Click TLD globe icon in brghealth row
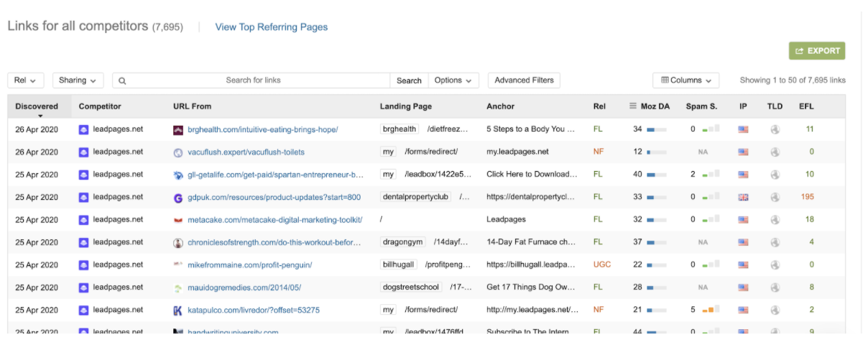This screenshot has height=340, width=868. pyautogui.click(x=775, y=130)
